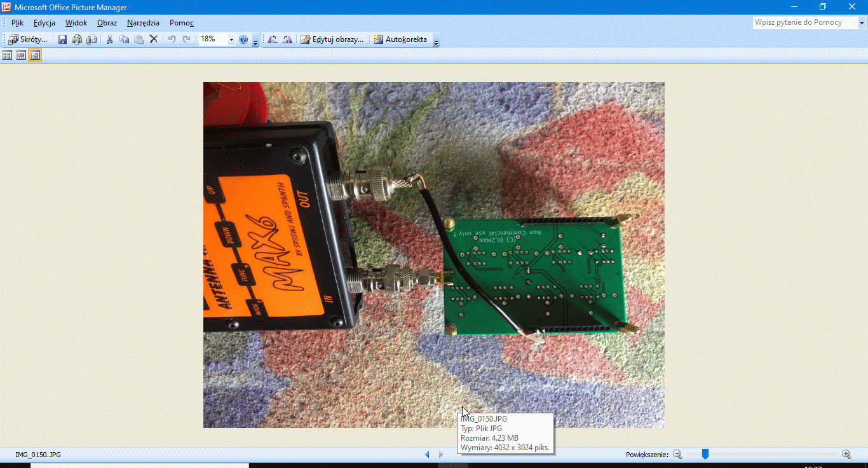Click the Edytuj obrazy button
The width and height of the screenshot is (868, 468).
point(332,39)
